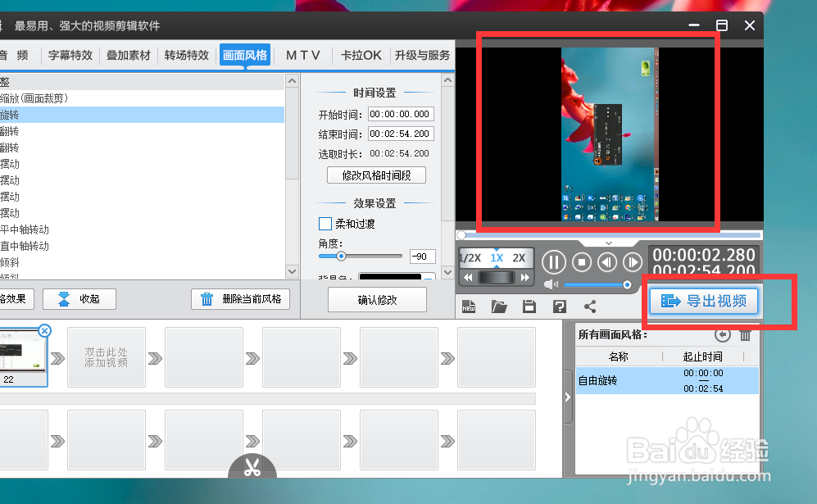Select the video clip thumbnail labeled 22
This screenshot has height=504, width=817.
[x=23, y=357]
